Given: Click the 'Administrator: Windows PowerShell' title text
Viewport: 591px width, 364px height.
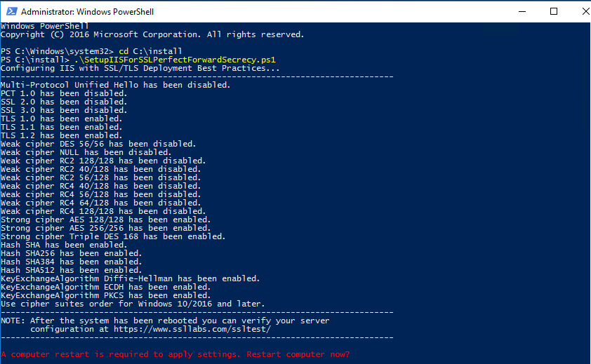Looking at the screenshot, I should click(x=88, y=12).
